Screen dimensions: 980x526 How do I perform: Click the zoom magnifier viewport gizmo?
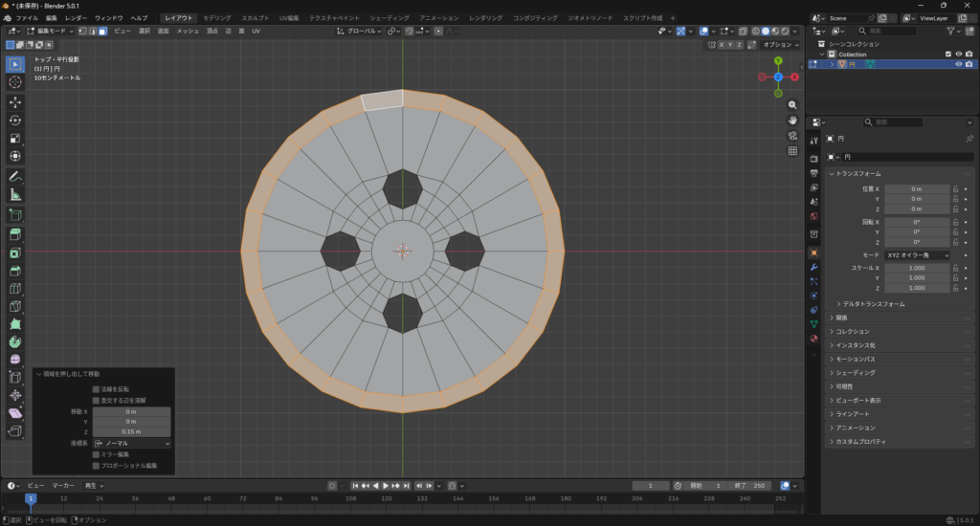click(x=792, y=104)
